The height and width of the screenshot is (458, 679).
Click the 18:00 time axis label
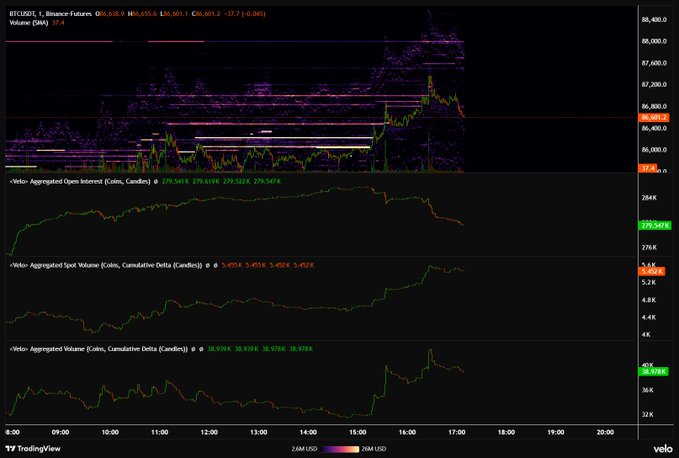[x=506, y=432]
